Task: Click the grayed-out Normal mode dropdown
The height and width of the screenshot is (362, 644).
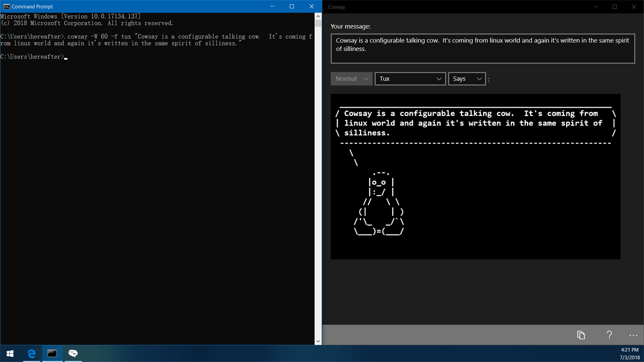Action: [x=351, y=78]
